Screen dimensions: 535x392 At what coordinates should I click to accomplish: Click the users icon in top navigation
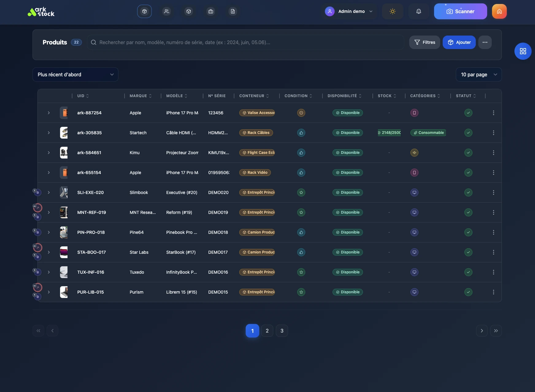(x=167, y=11)
